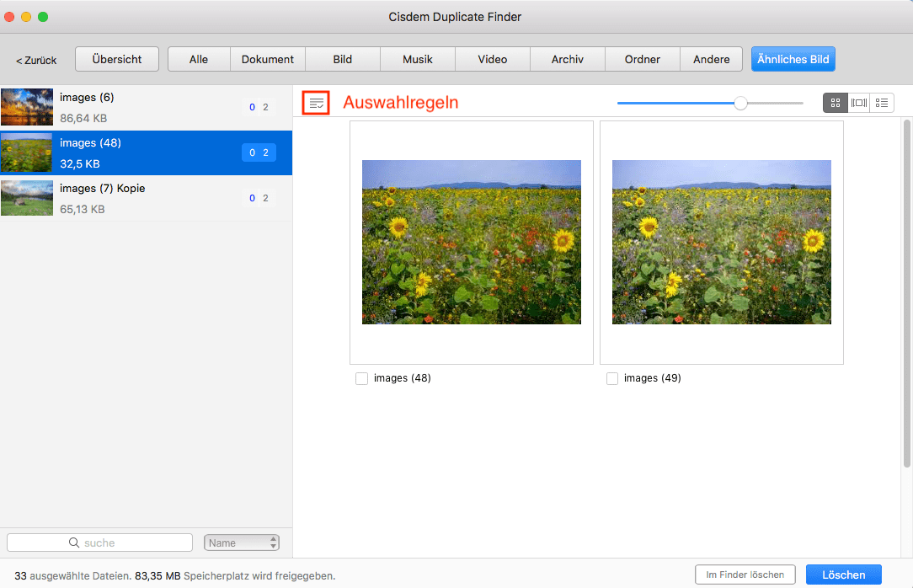Open the Musik category tab
Screen dimensions: 913x588
click(x=416, y=59)
